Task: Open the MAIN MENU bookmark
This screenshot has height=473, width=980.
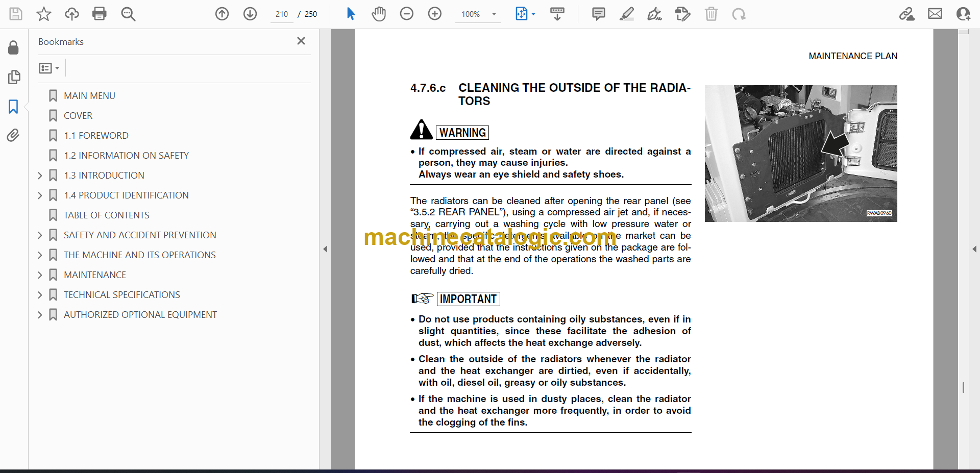Action: coord(89,95)
